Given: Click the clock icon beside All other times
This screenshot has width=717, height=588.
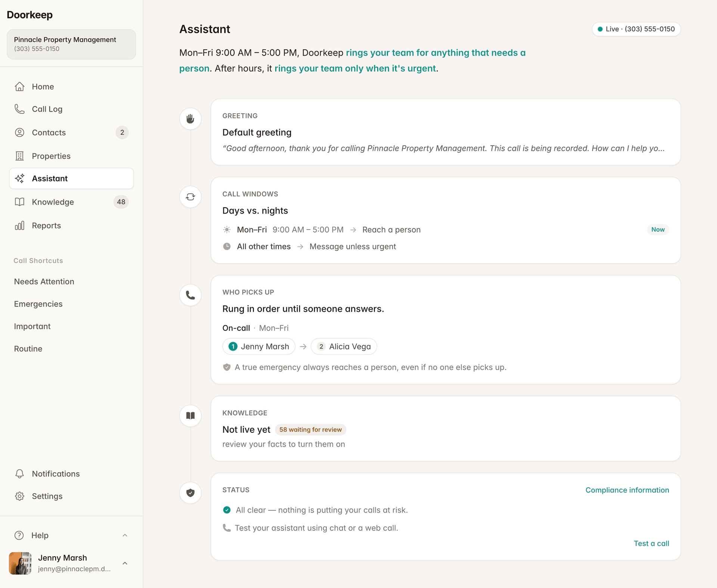Looking at the screenshot, I should click(x=227, y=246).
